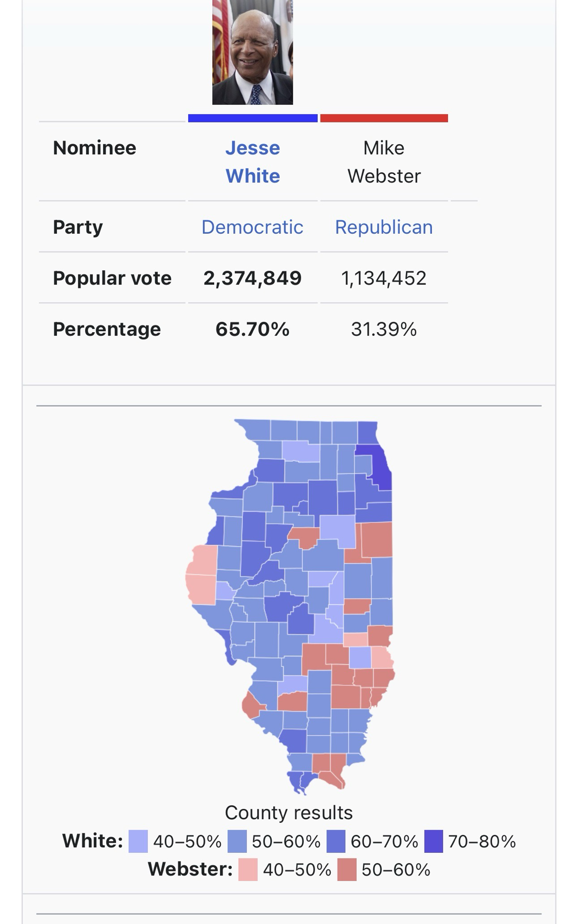The width and height of the screenshot is (578, 924).
Task: Click the 2,374,849 popular vote figure
Action: pyautogui.click(x=252, y=278)
